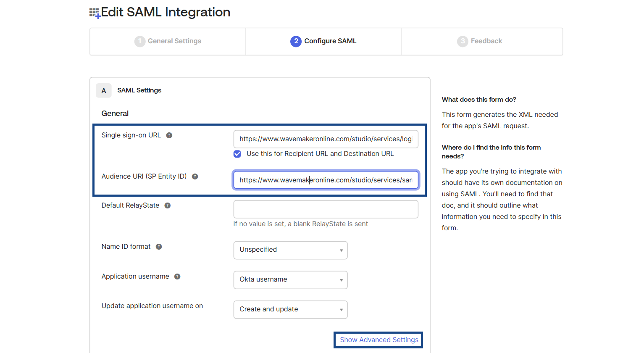Click the help icon beside Name ID format
The image size is (644, 353).
pyautogui.click(x=159, y=247)
